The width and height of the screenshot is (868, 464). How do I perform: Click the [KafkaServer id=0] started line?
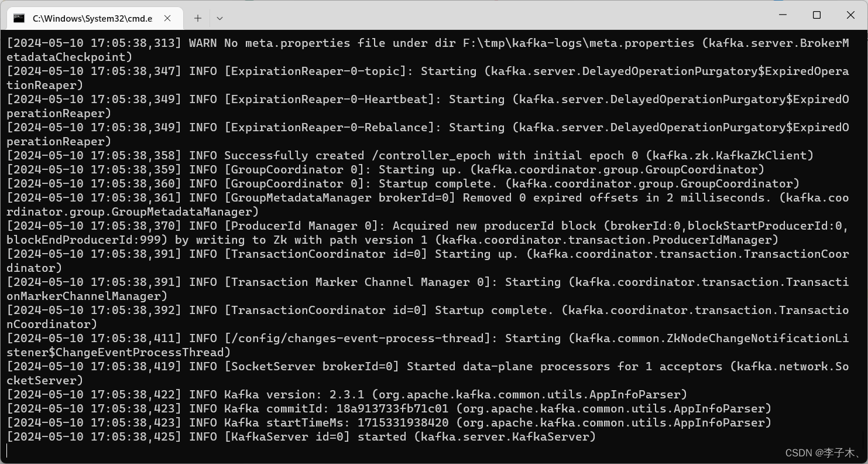[x=301, y=436]
